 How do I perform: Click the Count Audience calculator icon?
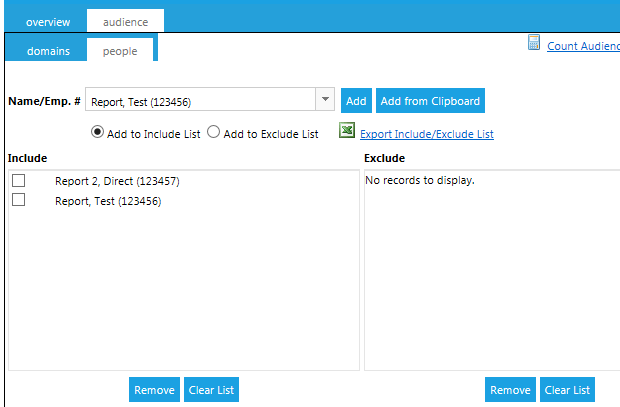(x=534, y=43)
